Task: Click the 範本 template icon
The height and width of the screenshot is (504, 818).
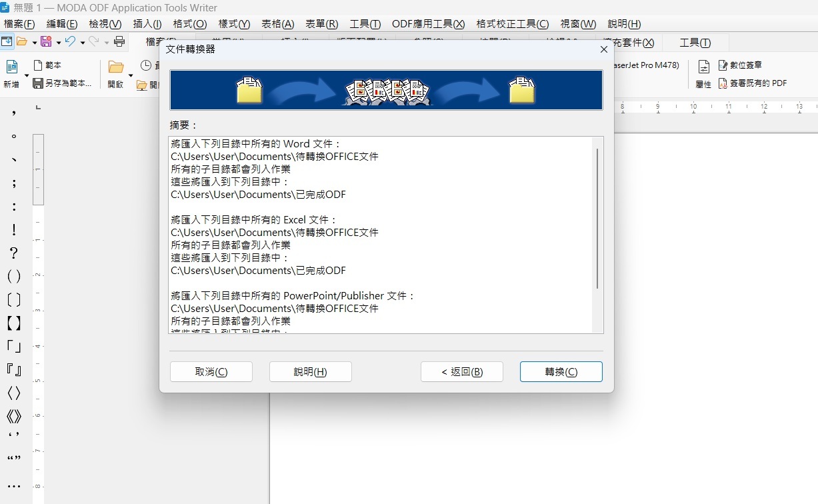Action: 38,65
